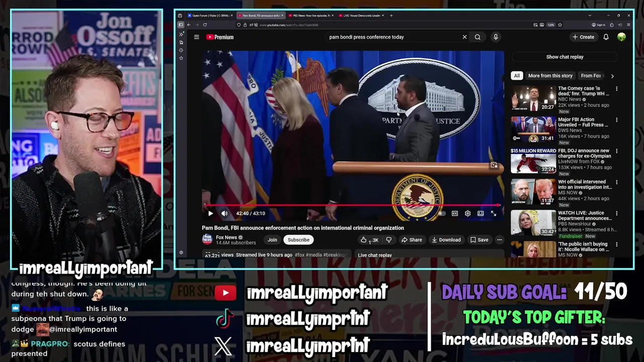Play the Pam Bondi video
The width and height of the screenshot is (644, 362).
pyautogui.click(x=211, y=214)
